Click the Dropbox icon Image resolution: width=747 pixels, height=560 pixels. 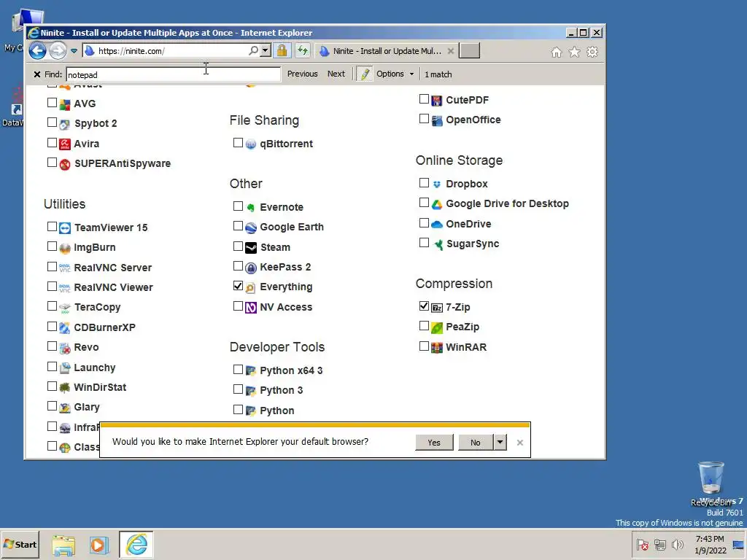pos(437,184)
